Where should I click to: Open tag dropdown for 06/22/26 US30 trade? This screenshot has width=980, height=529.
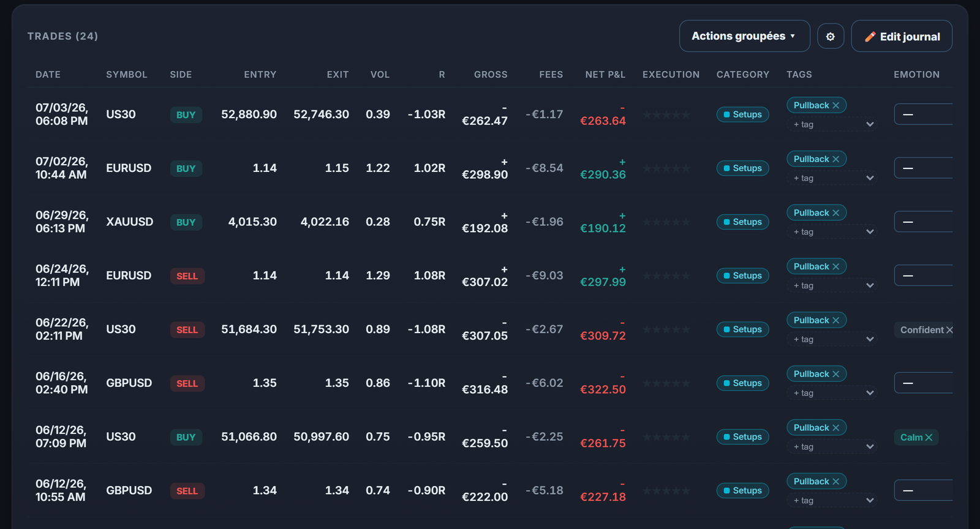(832, 339)
